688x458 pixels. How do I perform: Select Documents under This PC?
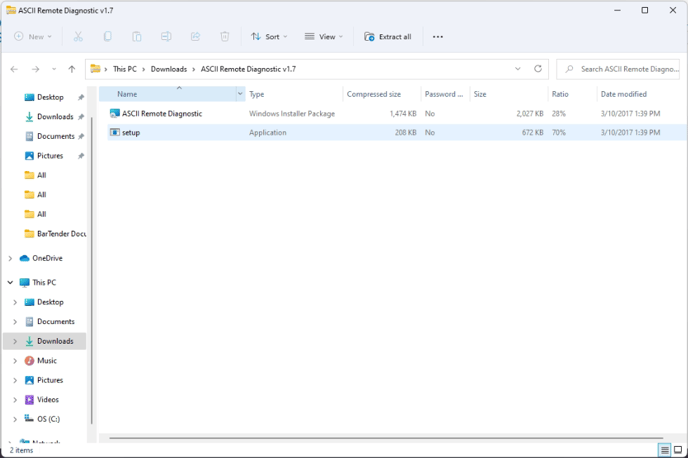click(56, 322)
